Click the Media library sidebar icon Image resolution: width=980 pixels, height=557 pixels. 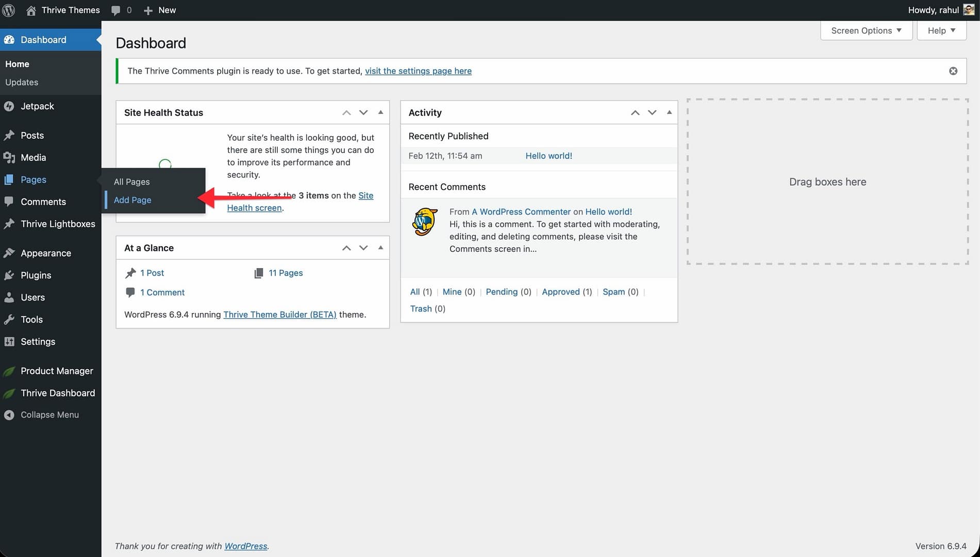tap(9, 158)
